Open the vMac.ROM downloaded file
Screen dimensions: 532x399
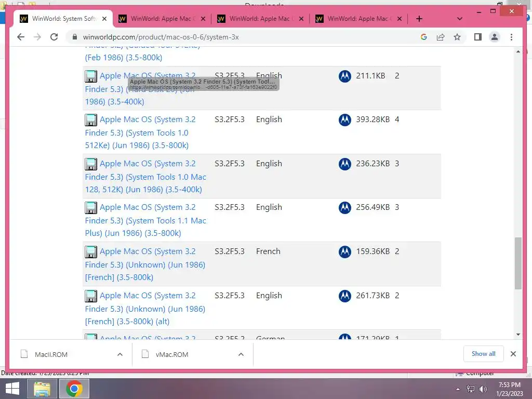click(x=171, y=354)
